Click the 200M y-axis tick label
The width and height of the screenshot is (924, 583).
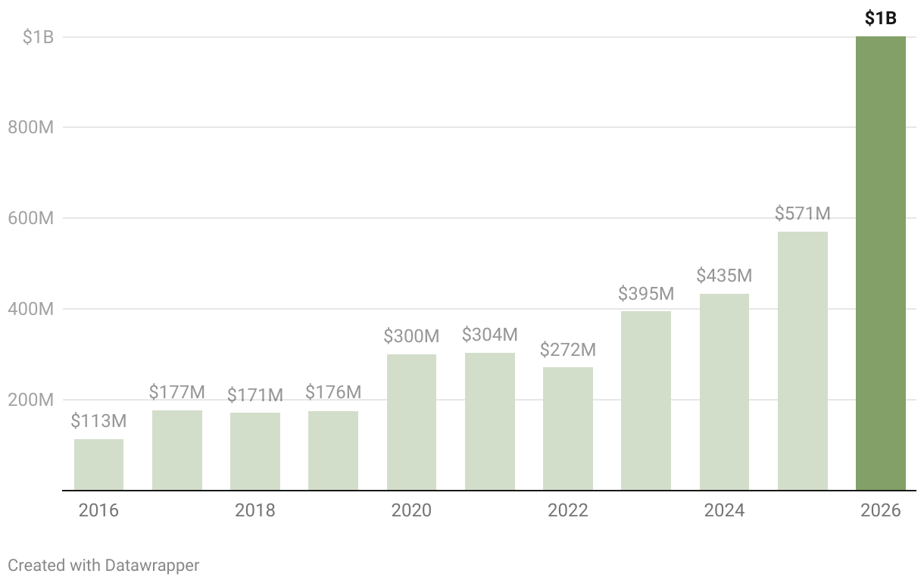click(31, 400)
